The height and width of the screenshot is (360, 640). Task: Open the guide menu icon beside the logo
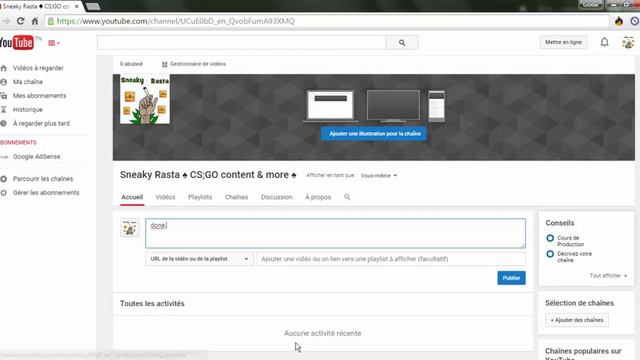tap(53, 43)
